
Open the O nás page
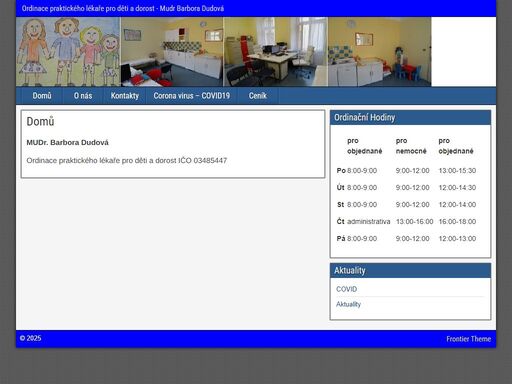(x=83, y=96)
